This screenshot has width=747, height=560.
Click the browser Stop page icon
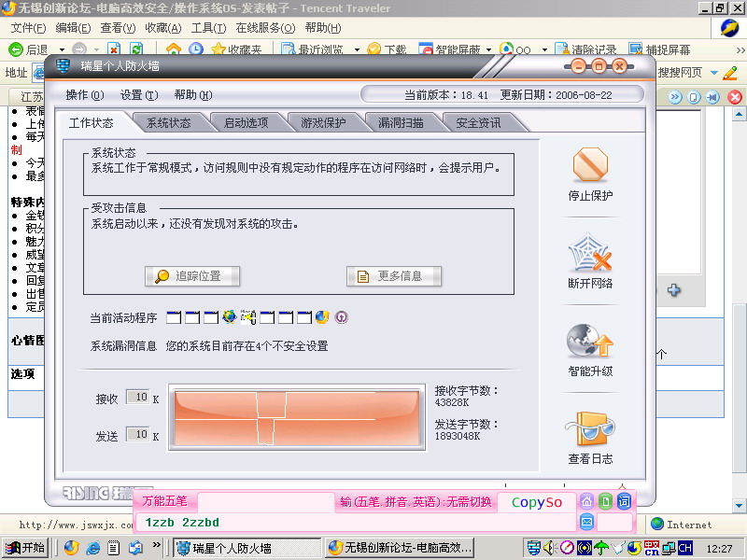113,49
